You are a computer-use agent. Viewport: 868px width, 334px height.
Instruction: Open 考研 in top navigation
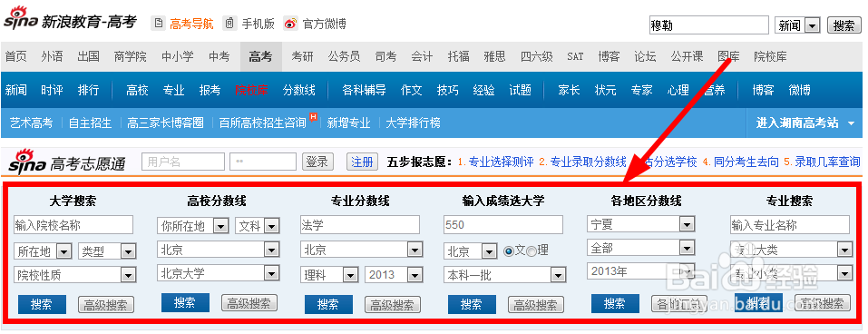tap(302, 56)
